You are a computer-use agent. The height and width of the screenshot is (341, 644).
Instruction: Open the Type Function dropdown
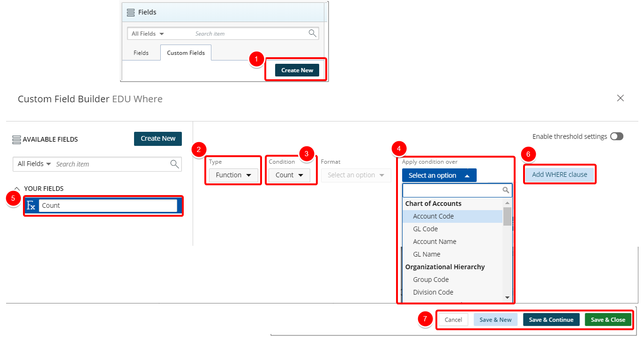tap(233, 175)
